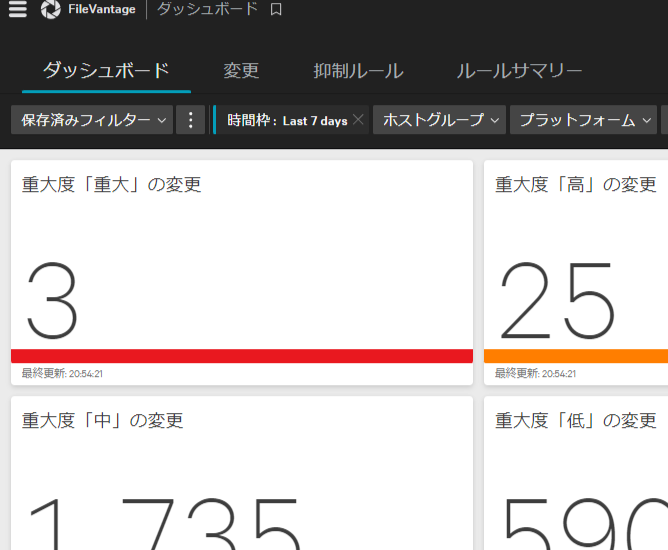Click the red critical severity bar
668x550 pixels.
242,356
